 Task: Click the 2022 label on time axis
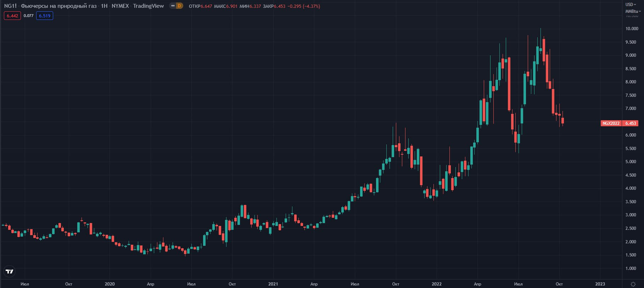pyautogui.click(x=437, y=284)
